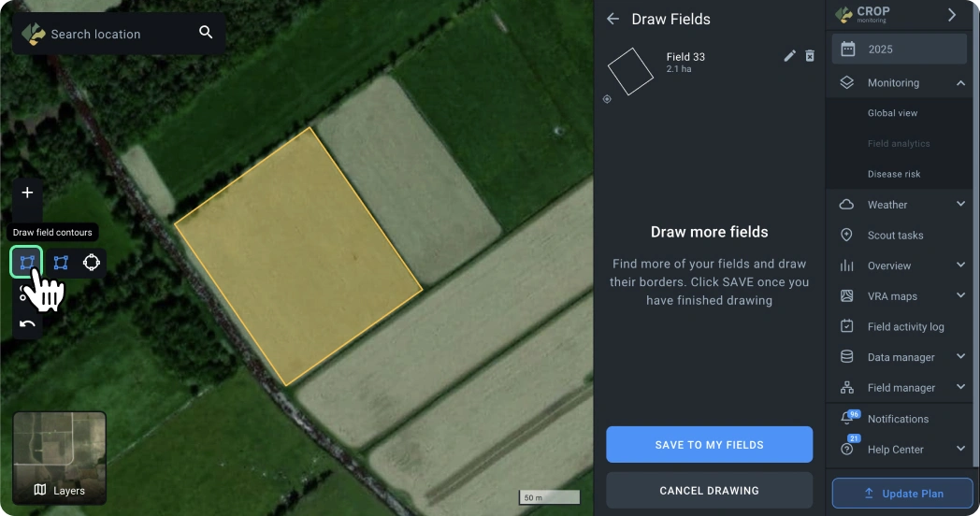Screen dimensions: 980x516
Task: Go back from Draw Fields panel
Action: click(x=613, y=19)
